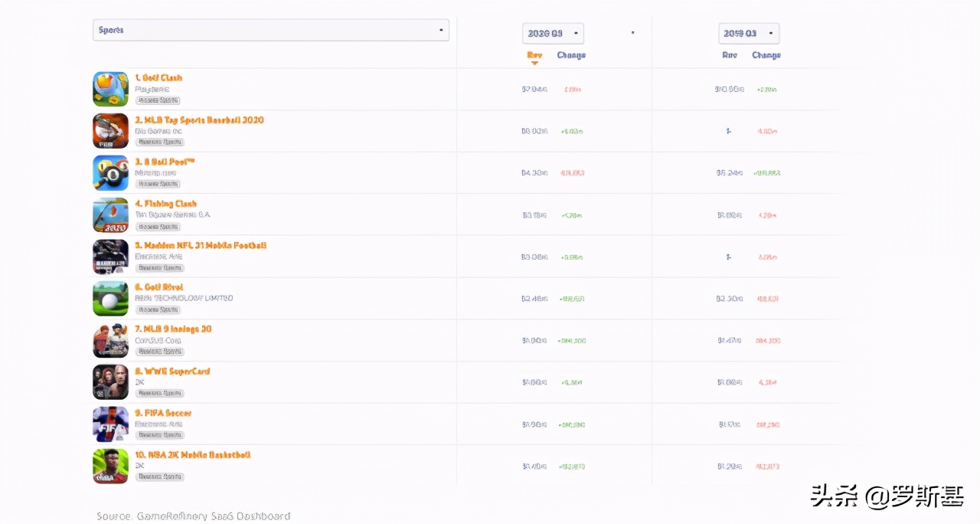The height and width of the screenshot is (524, 980).
Task: Open the 2019 Q3 period dropdown
Action: [749, 34]
